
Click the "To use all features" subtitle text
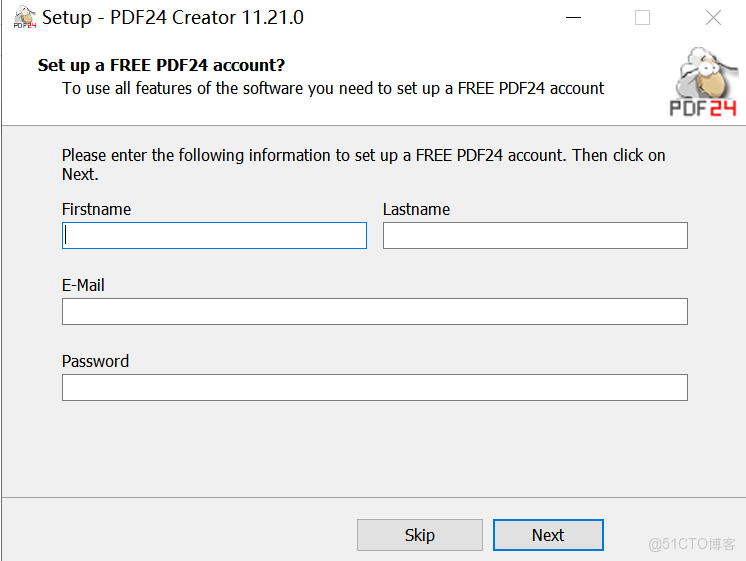pos(333,88)
